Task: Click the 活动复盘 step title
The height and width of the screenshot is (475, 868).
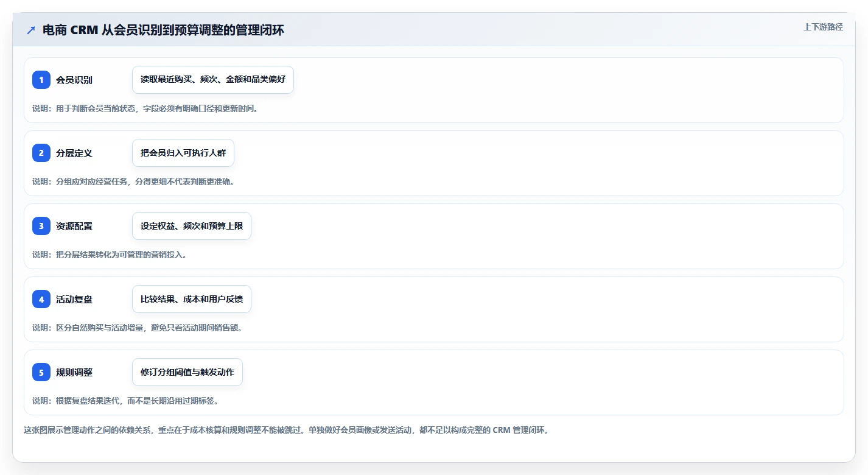Action: tap(74, 299)
